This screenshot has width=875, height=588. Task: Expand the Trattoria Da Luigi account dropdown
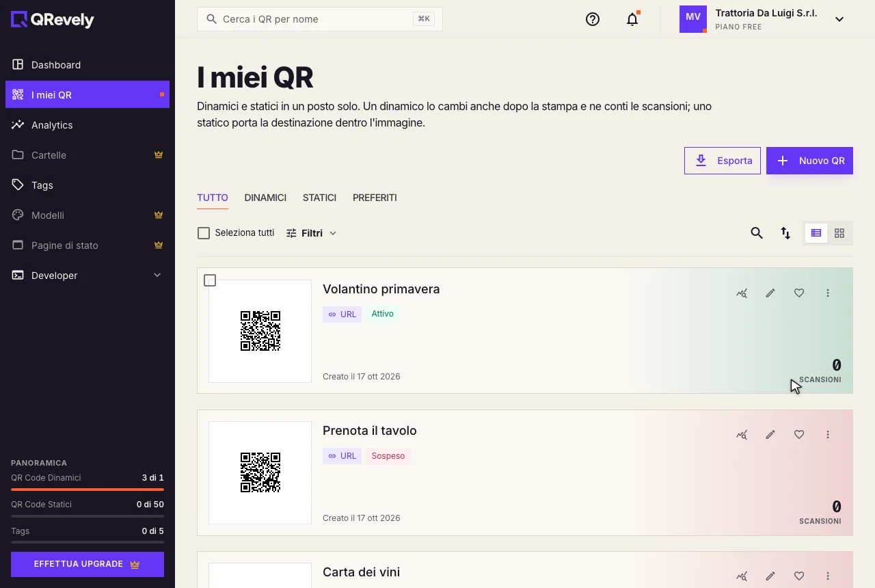click(839, 19)
